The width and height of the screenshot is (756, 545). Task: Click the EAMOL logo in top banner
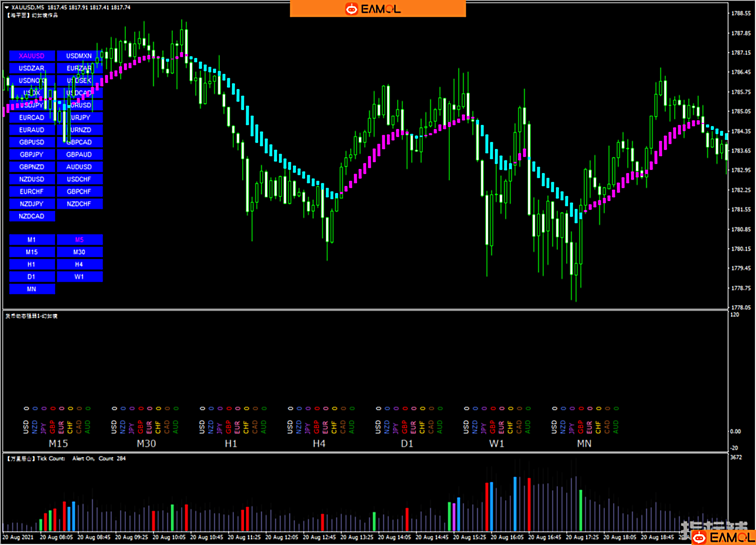pos(377,8)
